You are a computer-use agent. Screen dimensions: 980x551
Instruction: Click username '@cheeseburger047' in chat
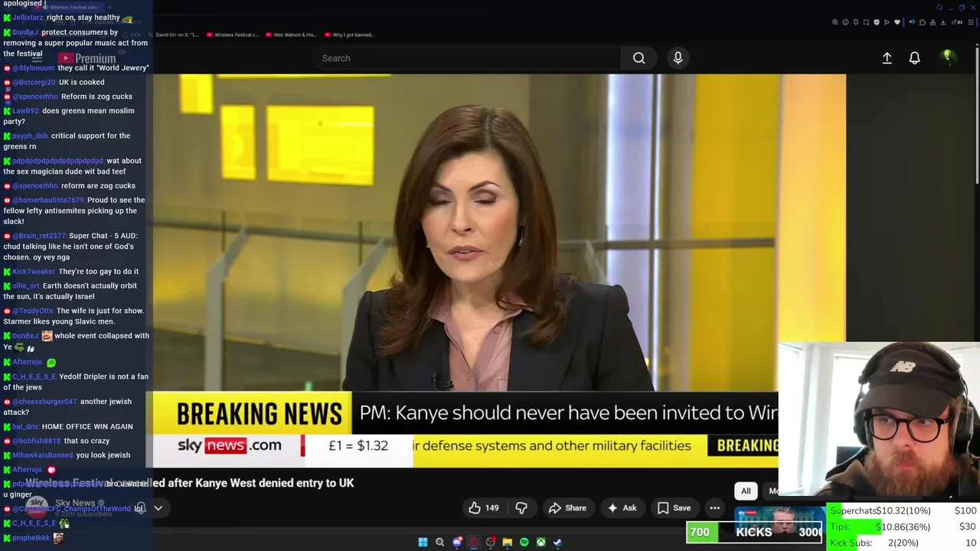44,402
